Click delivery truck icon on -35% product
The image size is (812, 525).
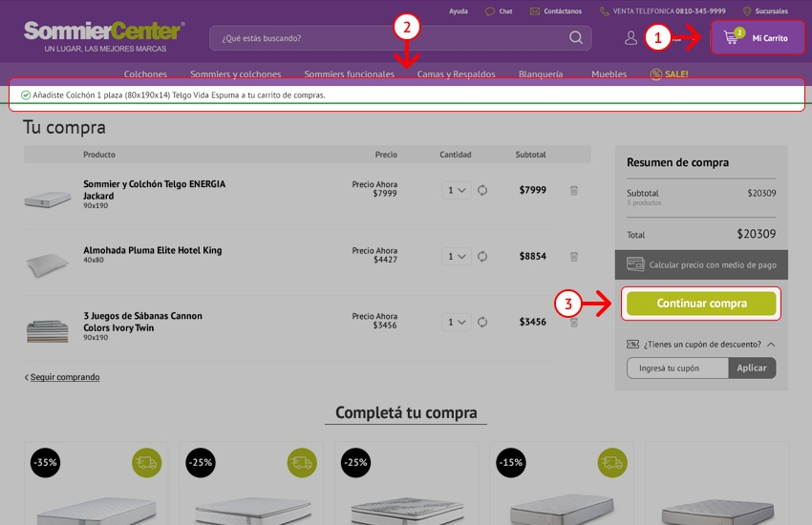pyautogui.click(x=146, y=462)
